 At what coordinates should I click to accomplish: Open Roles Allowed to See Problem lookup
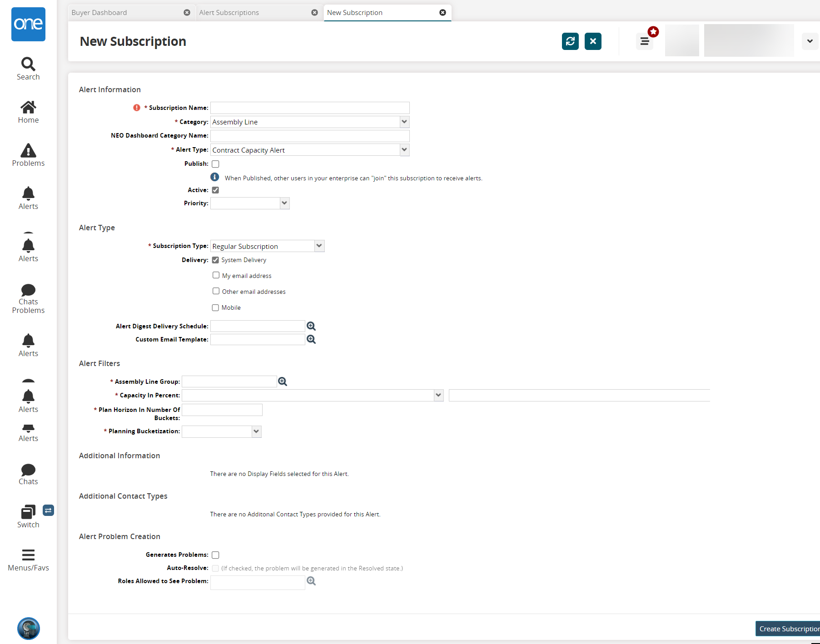pyautogui.click(x=311, y=581)
